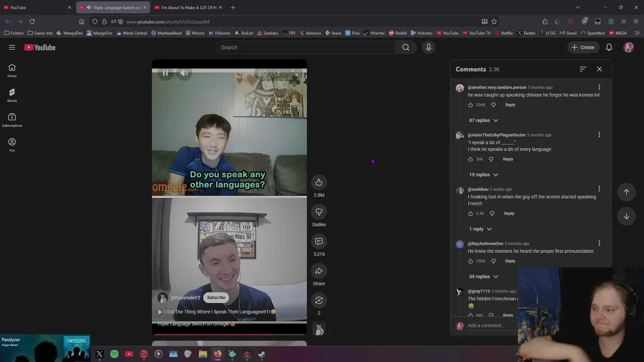Open File Explorer from the taskbar
The width and height of the screenshot is (644, 362).
(203, 354)
